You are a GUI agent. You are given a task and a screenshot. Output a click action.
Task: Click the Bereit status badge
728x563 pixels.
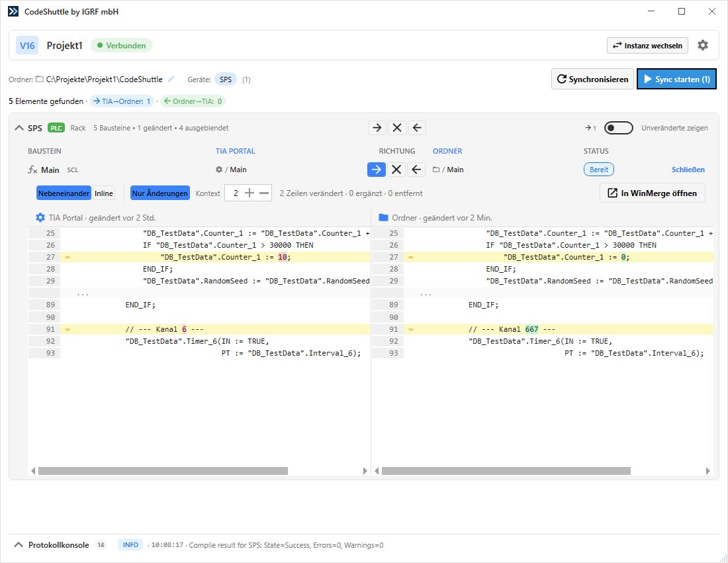[599, 170]
